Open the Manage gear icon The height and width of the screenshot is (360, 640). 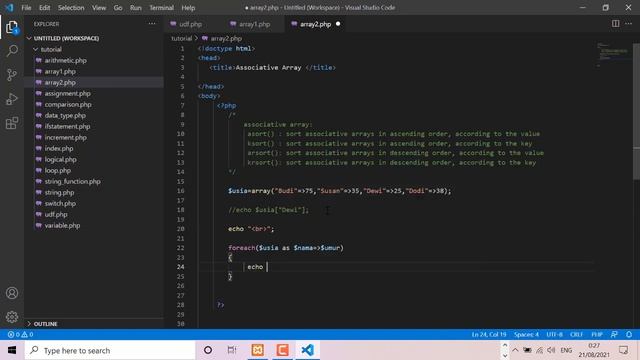point(12,317)
